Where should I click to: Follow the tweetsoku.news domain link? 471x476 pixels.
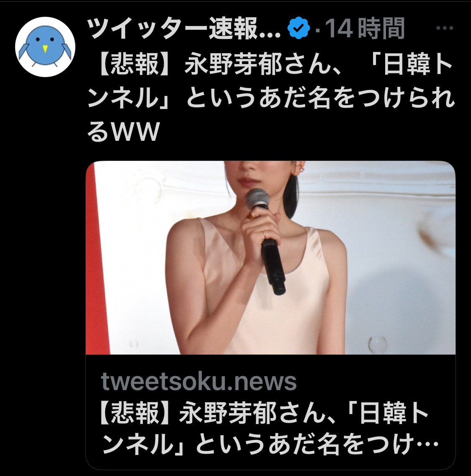click(x=198, y=381)
